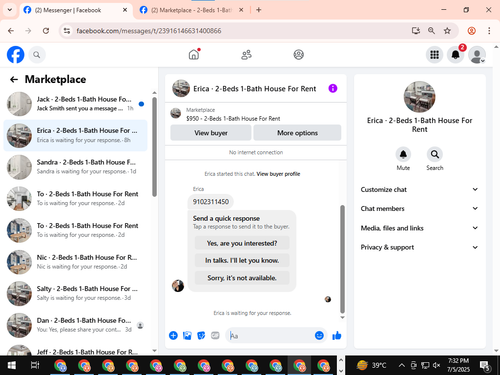Bookmark this page with star icon
Viewport: 500px width, 375px height.
(447, 31)
